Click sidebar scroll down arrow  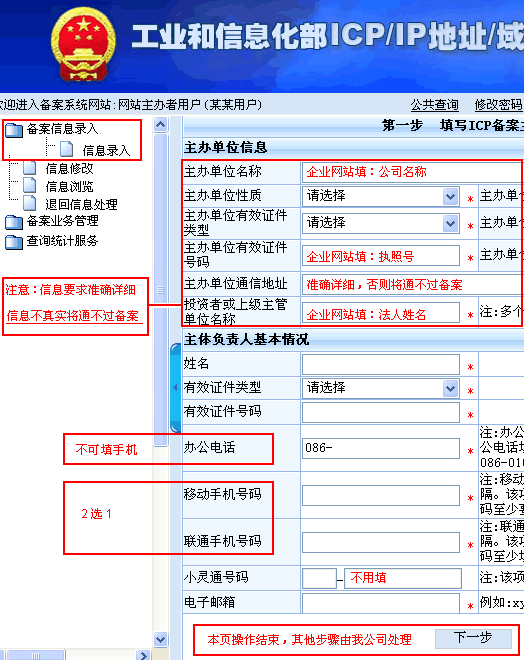(160, 639)
